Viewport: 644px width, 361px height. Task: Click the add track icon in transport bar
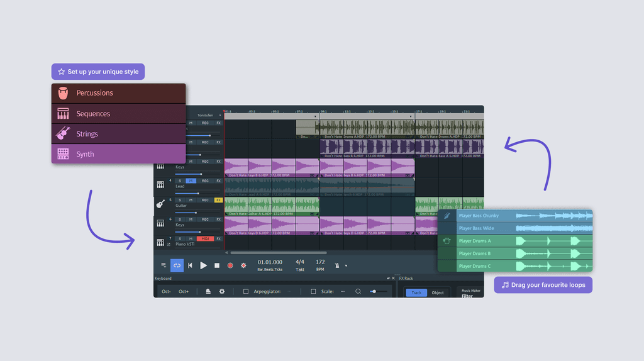164,265
